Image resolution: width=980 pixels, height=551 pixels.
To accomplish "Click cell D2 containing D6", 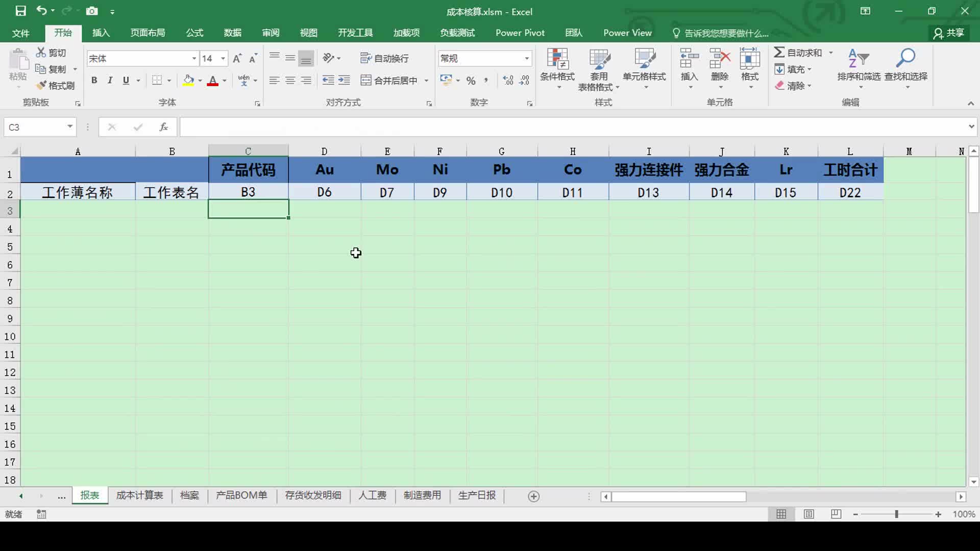I will (x=324, y=193).
